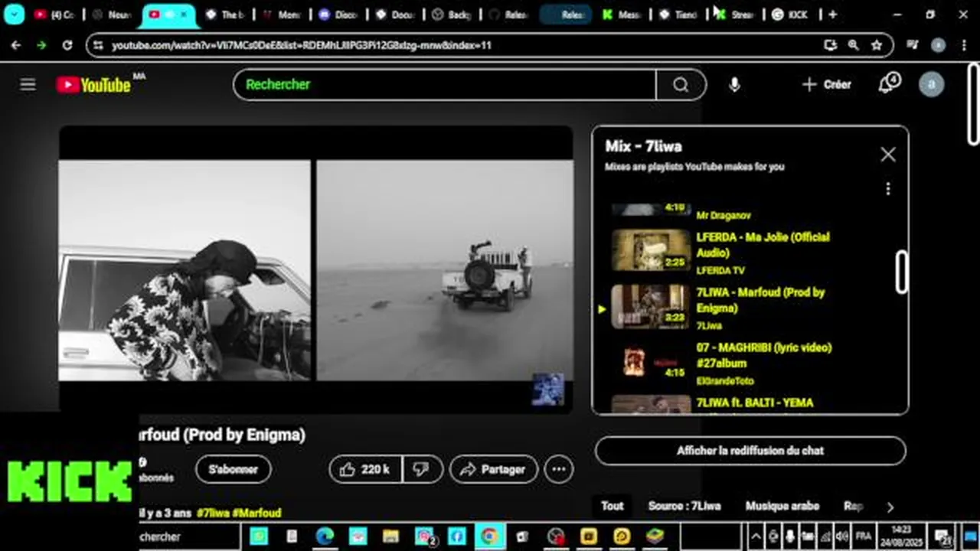Image resolution: width=980 pixels, height=551 pixels.
Task: Open the YouTube hamburger guide menu
Action: 28,84
